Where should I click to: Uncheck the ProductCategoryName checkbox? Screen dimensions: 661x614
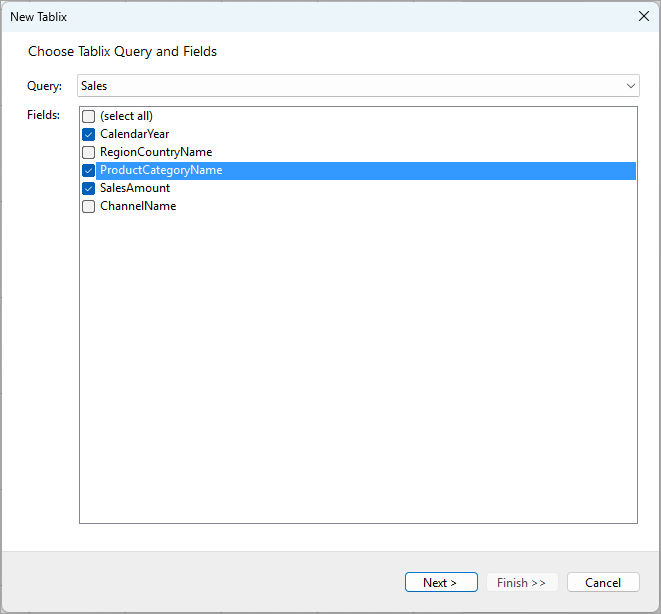tap(89, 170)
